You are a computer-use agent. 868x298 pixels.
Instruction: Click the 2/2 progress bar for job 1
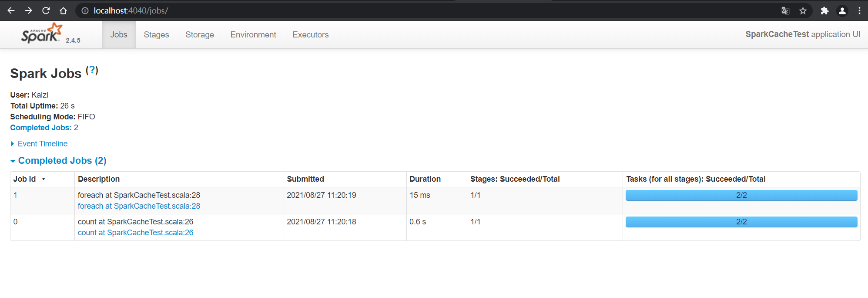[x=741, y=195]
